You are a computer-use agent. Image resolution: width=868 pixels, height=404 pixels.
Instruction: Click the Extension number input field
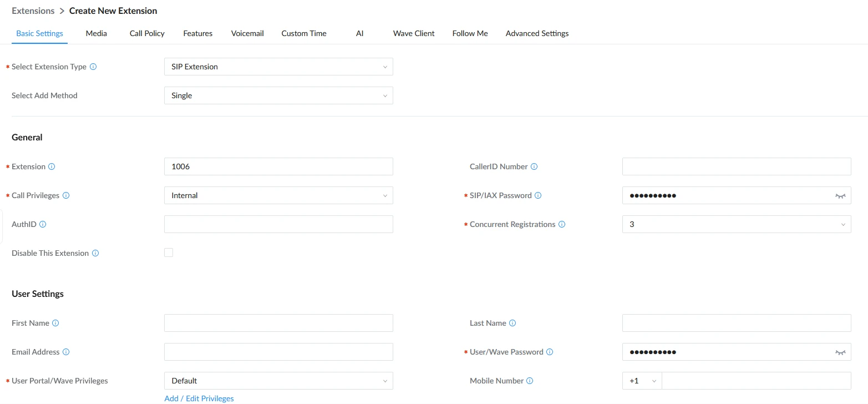click(278, 166)
